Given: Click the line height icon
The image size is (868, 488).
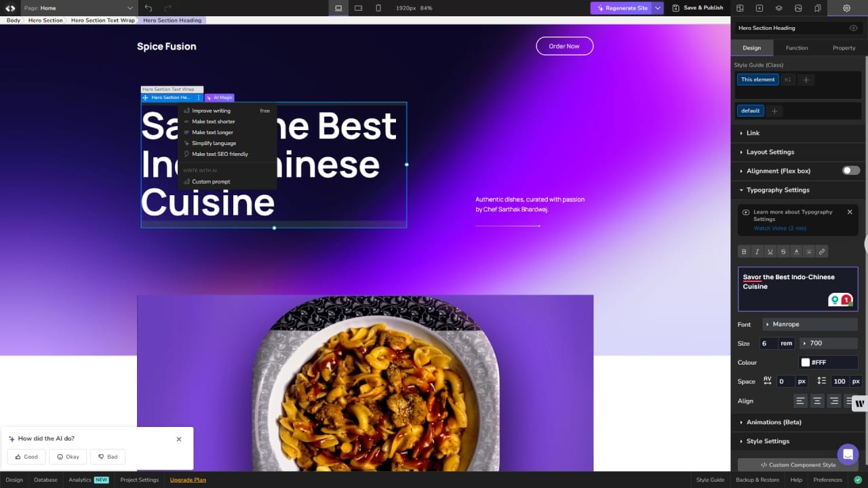Looking at the screenshot, I should pyautogui.click(x=821, y=381).
